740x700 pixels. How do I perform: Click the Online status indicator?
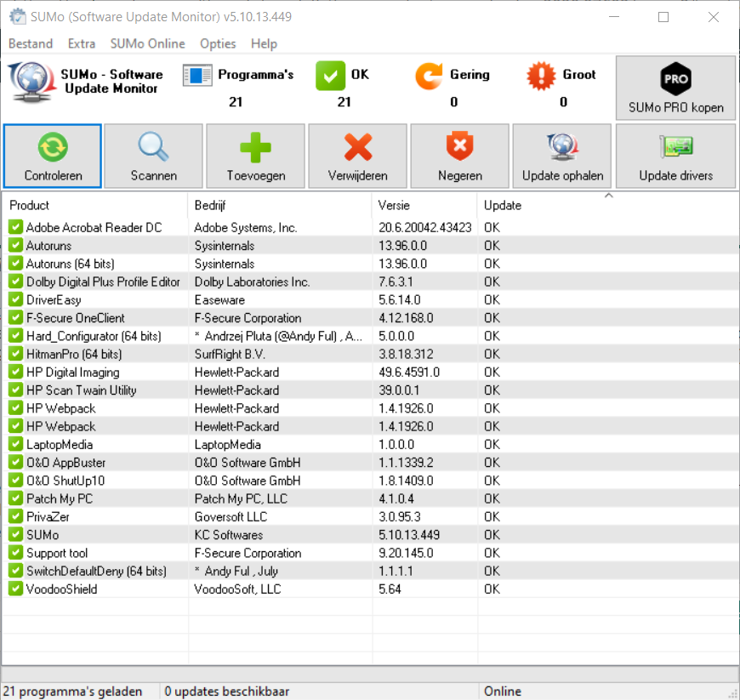(x=502, y=691)
